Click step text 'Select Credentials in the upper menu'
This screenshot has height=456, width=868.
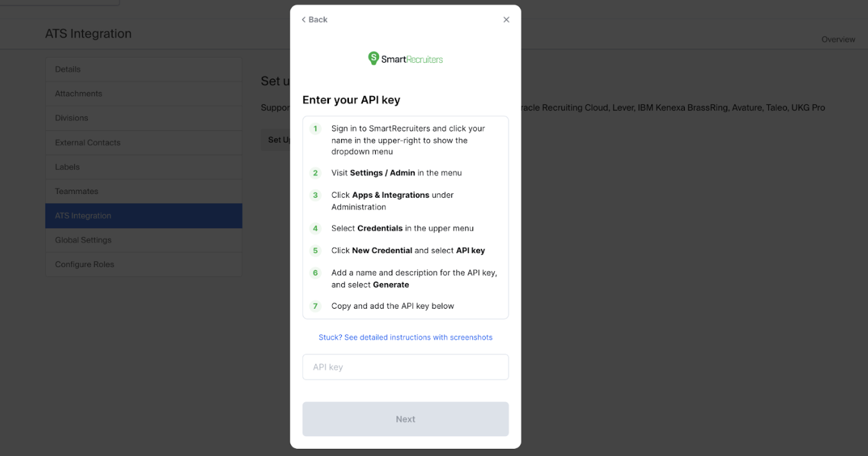[403, 228]
